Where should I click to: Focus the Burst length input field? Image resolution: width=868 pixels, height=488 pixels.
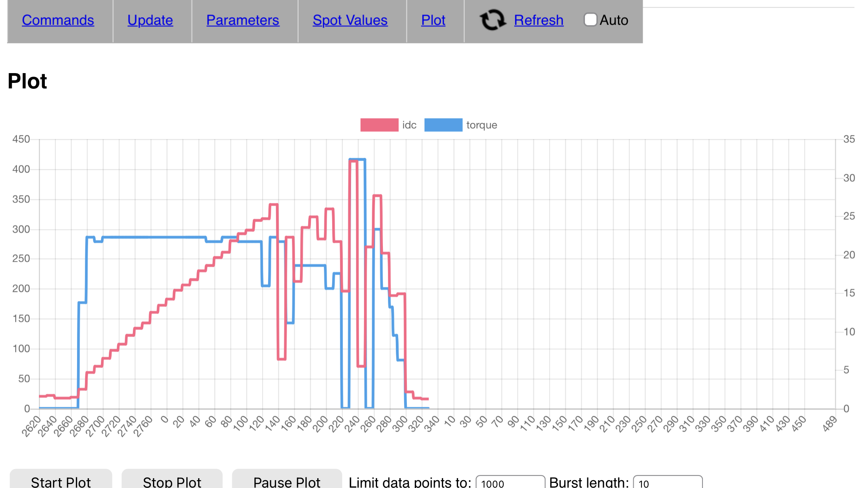[x=667, y=482]
